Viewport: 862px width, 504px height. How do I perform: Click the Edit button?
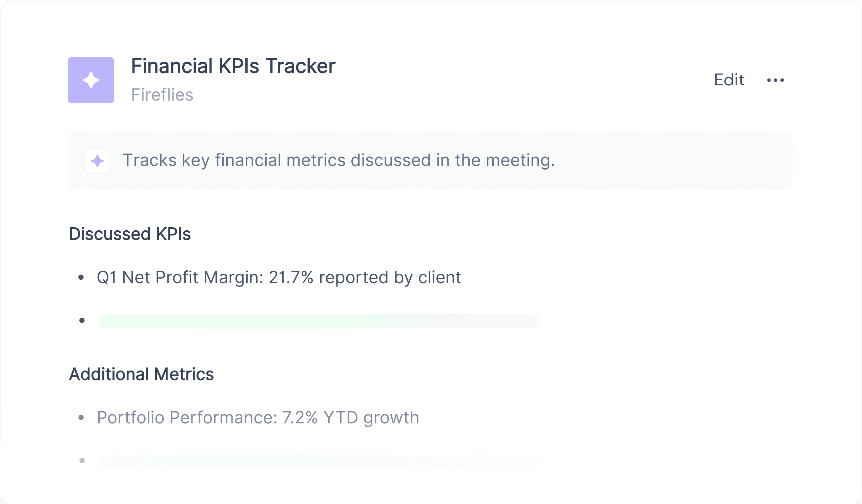click(729, 80)
